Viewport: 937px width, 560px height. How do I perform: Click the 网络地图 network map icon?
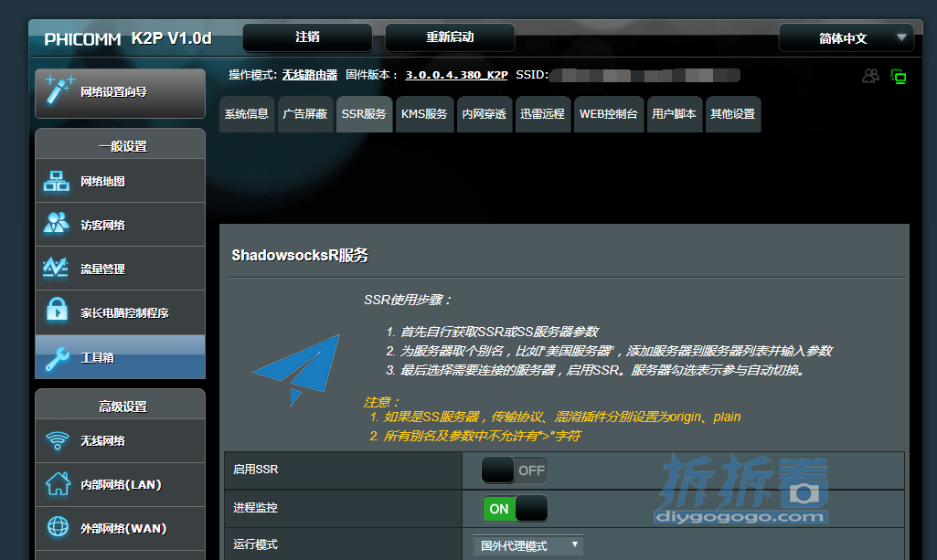coord(56,181)
